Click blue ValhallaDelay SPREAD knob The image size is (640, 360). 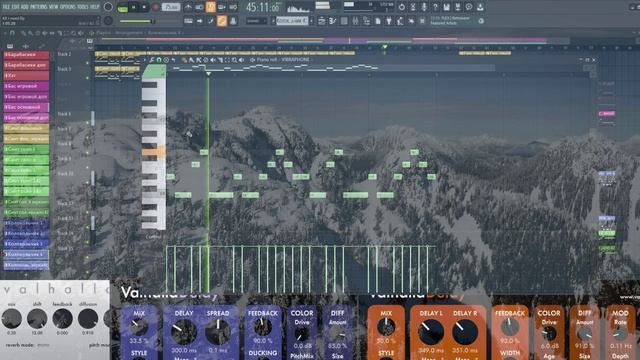point(218,332)
